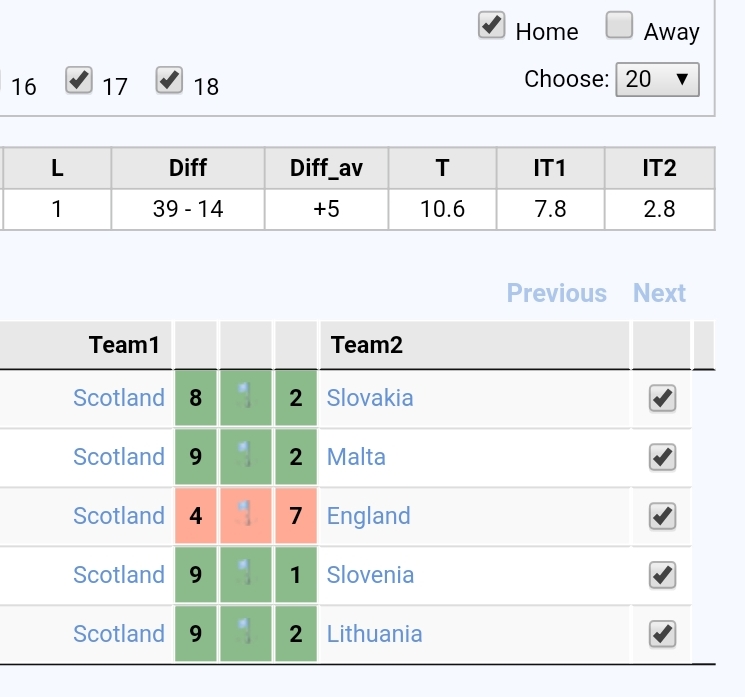Click the flag icon in Scotland–Lithuania row
The height and width of the screenshot is (697, 745).
pyautogui.click(x=245, y=631)
